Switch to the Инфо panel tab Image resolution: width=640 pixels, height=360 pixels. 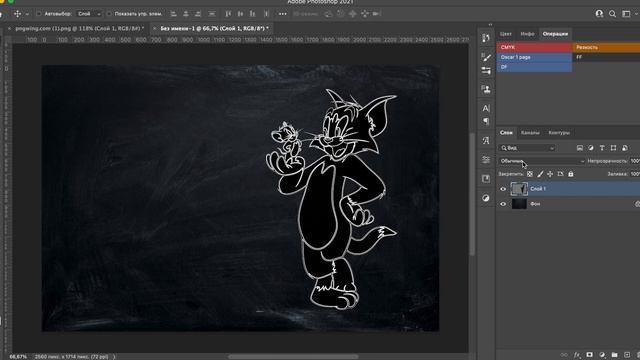click(527, 34)
